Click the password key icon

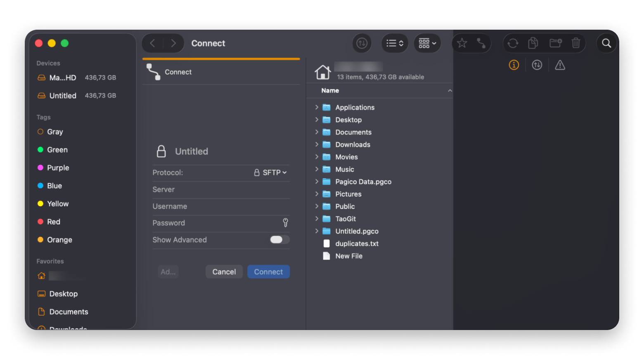coord(285,223)
